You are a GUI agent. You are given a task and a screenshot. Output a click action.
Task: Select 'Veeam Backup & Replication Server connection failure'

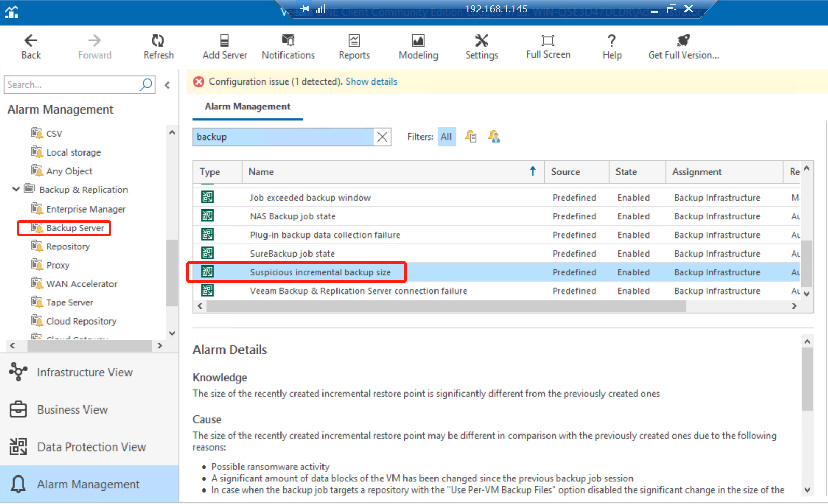point(358,291)
